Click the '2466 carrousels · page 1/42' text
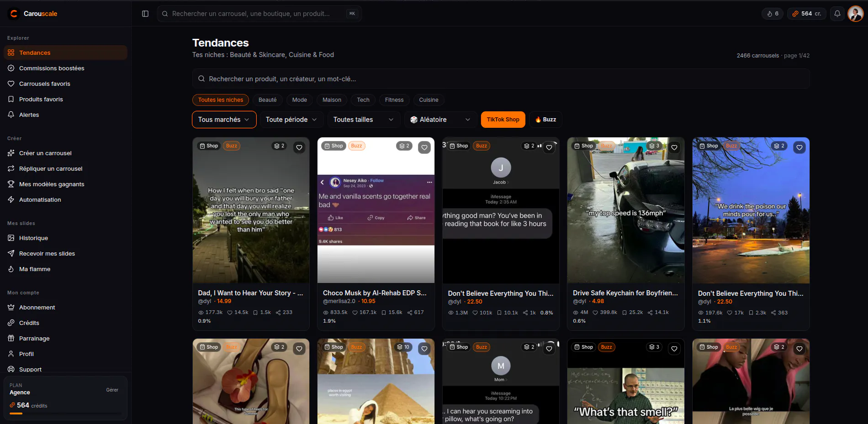The image size is (868, 424). pyautogui.click(x=773, y=56)
